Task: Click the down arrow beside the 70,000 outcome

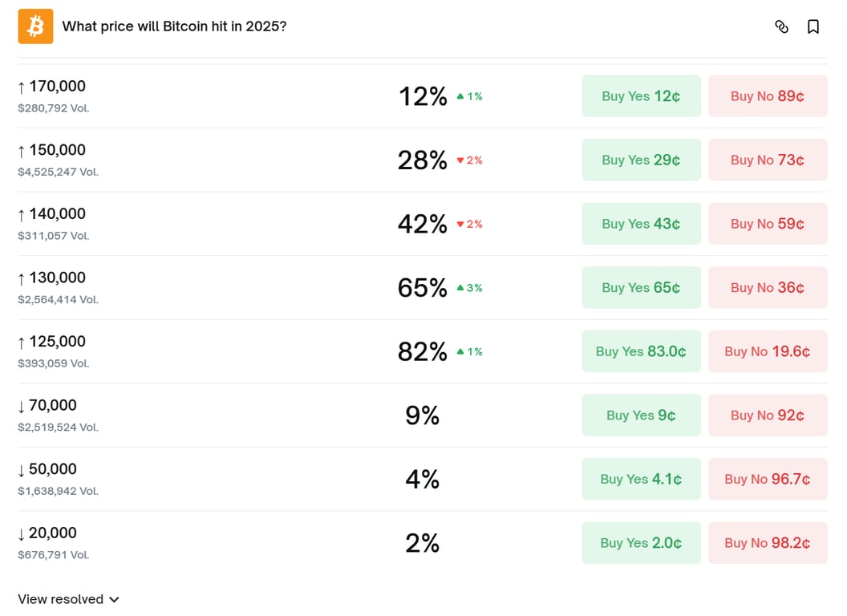Action: pyautogui.click(x=18, y=406)
